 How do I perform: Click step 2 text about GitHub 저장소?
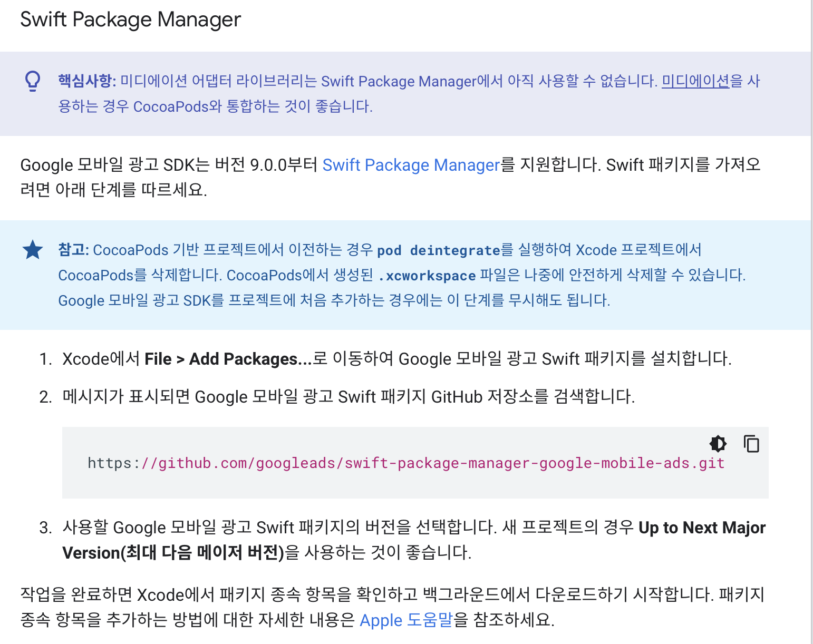pyautogui.click(x=349, y=396)
